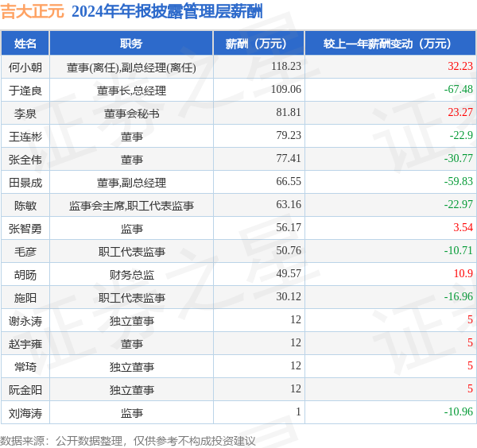This screenshot has width=477, height=448.
Task: Click salary value 63.16
Action: point(289,204)
